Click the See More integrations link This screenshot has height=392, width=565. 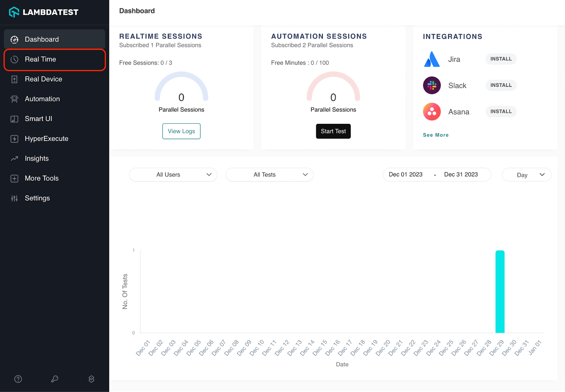click(435, 135)
